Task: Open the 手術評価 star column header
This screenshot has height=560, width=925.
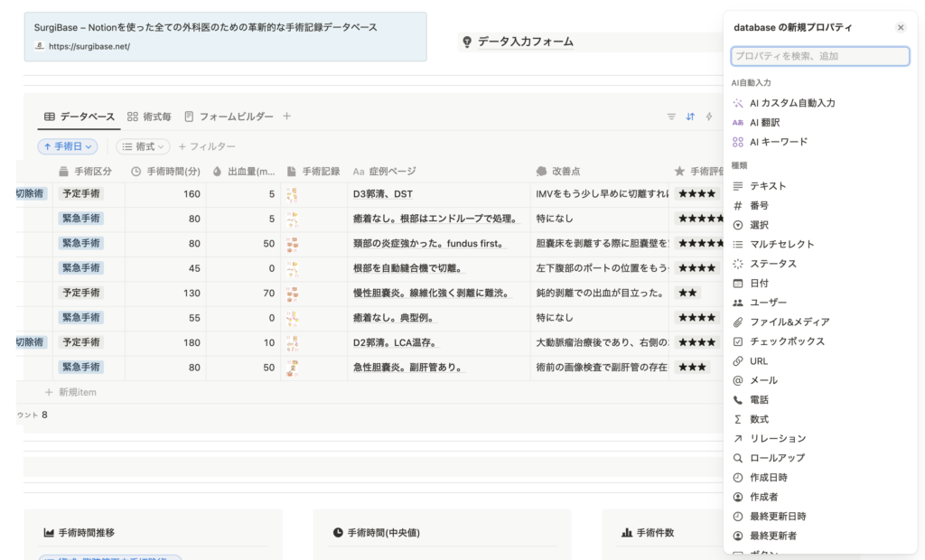Action: (696, 171)
